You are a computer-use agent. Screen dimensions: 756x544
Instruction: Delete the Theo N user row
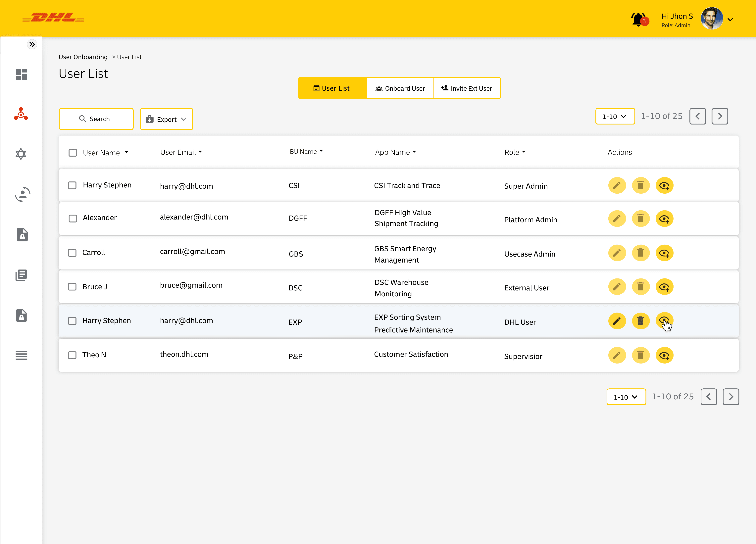[x=641, y=355]
